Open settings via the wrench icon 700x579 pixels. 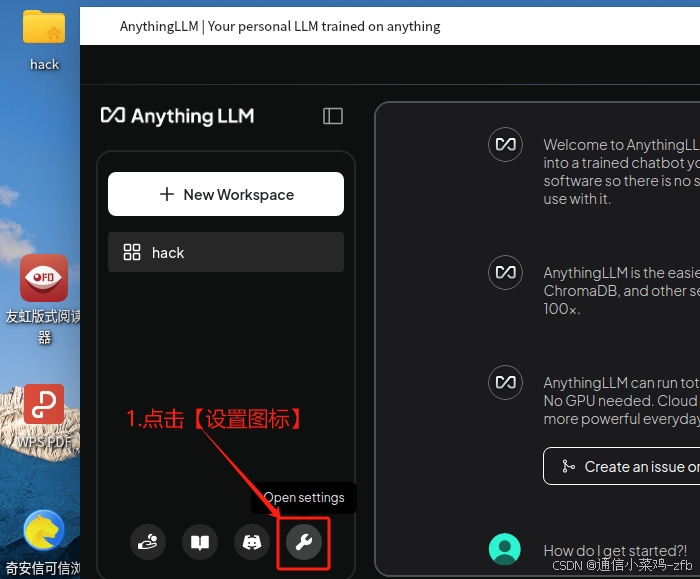click(x=304, y=542)
